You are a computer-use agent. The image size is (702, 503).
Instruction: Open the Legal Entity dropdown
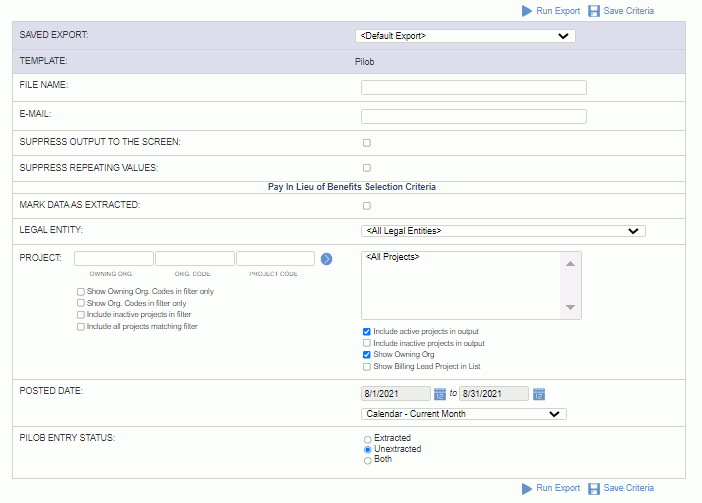click(x=503, y=231)
